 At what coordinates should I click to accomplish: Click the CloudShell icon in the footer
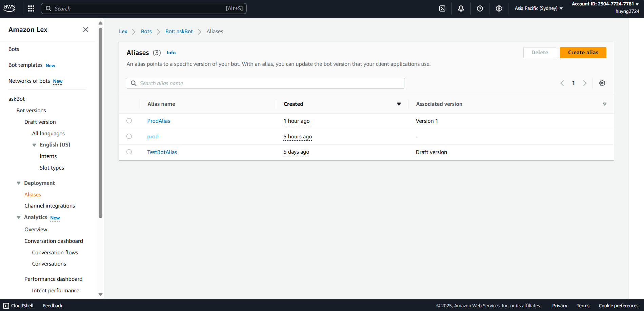6,306
